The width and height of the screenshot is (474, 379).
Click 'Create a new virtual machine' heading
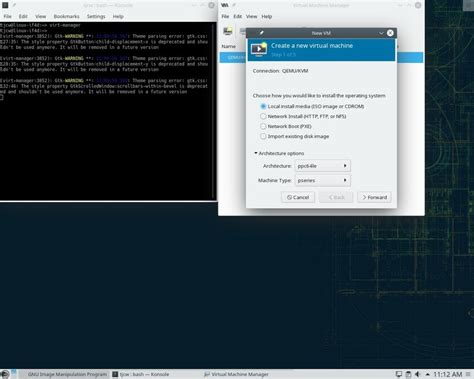click(x=312, y=46)
